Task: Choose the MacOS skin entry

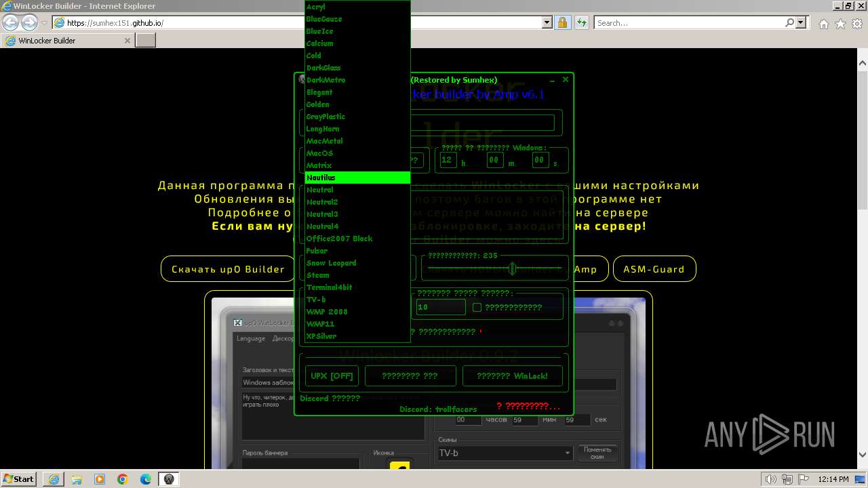Action: (x=357, y=153)
